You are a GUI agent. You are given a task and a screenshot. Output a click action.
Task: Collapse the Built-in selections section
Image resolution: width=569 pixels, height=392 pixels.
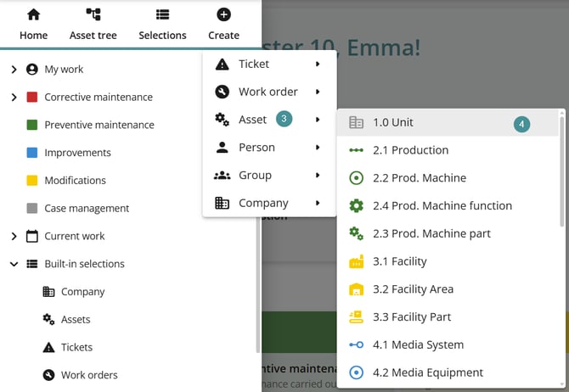click(14, 264)
